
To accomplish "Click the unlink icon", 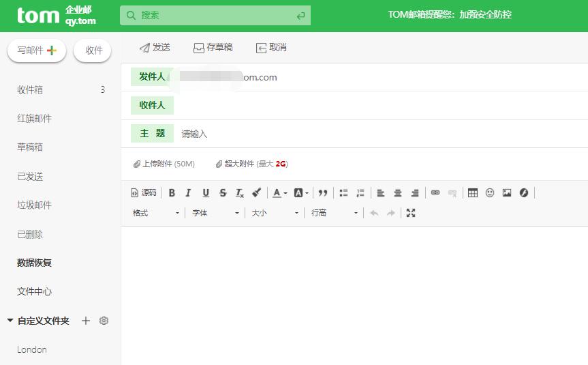I will pyautogui.click(x=452, y=192).
